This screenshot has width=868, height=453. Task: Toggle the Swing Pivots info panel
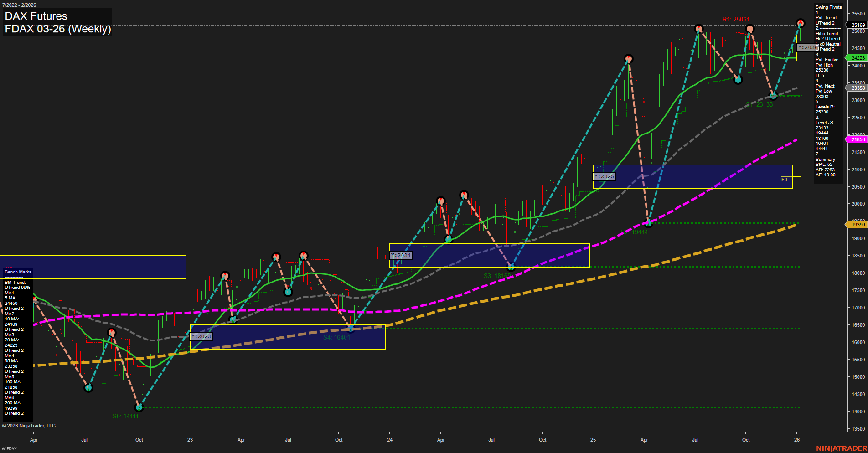coord(829,7)
